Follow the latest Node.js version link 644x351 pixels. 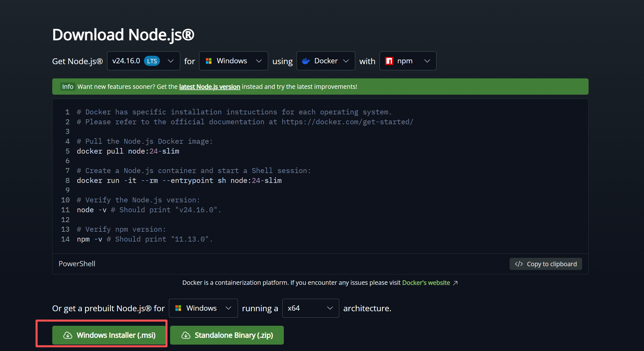click(210, 87)
